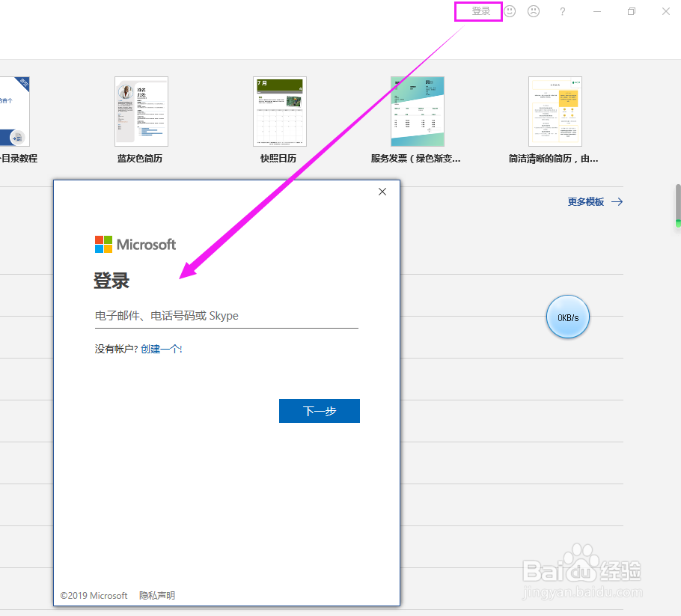Open the 隐私声明 privacy statement link
681x616 pixels.
157,595
